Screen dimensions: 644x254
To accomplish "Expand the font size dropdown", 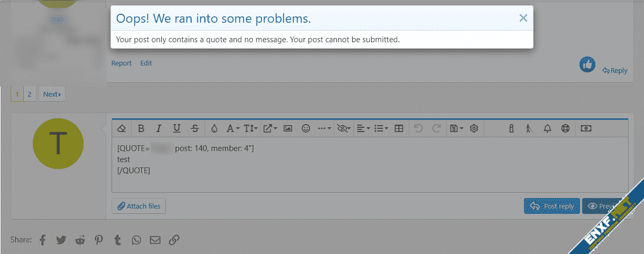I will [251, 128].
